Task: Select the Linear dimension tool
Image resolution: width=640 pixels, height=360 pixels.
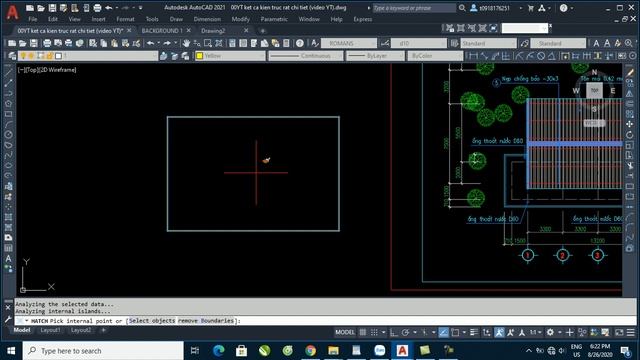Action: (x=473, y=56)
